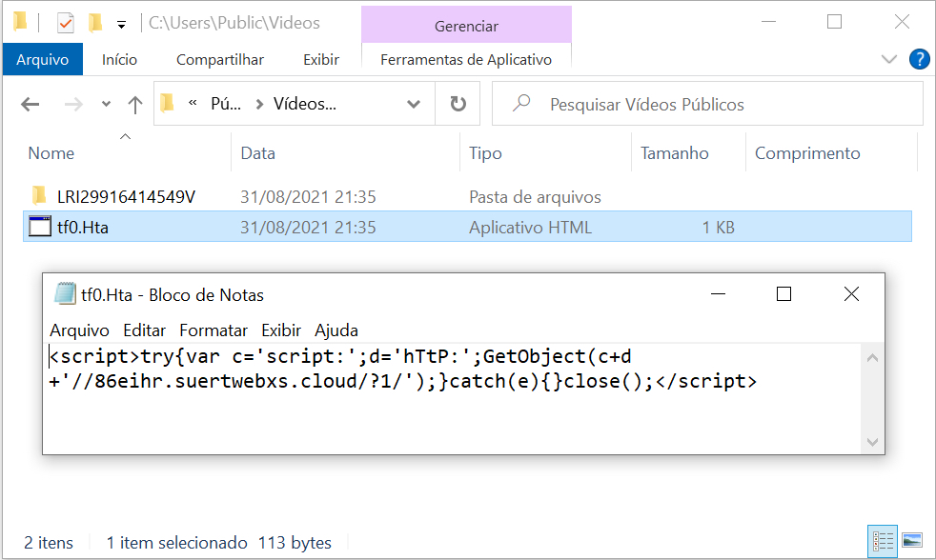The width and height of the screenshot is (936, 560).
Task: Maximize the Explorer window
Action: [835, 22]
